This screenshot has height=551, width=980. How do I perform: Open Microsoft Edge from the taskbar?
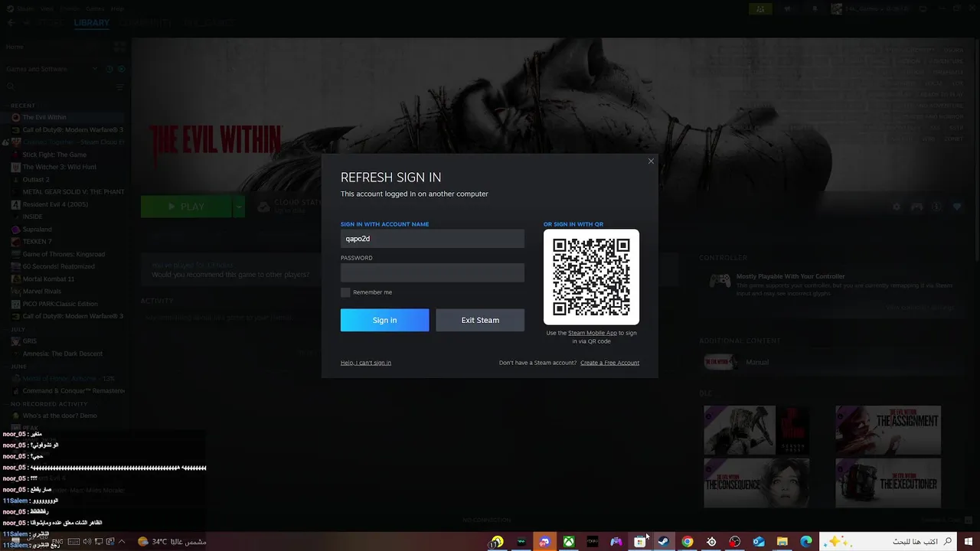coord(806,542)
